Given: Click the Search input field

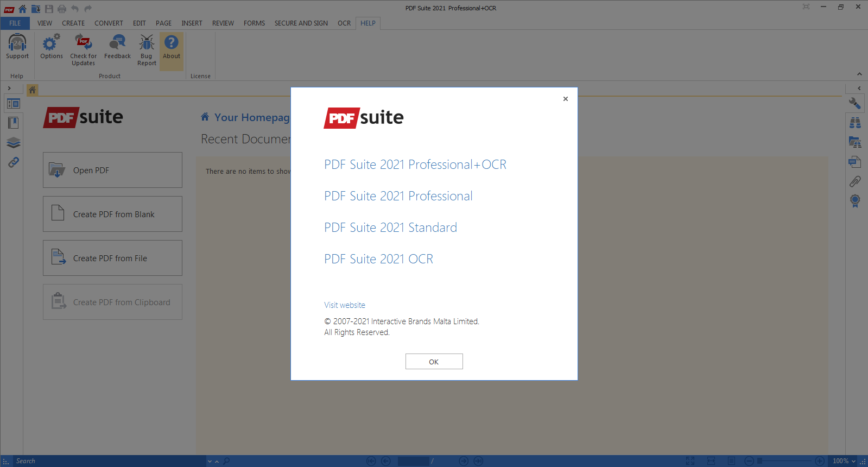Looking at the screenshot, I should point(109,461).
